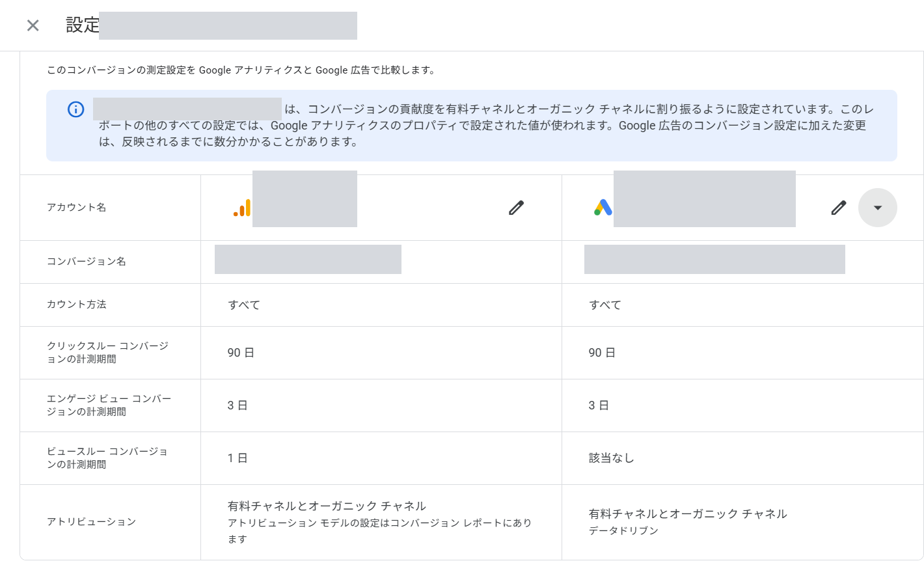Click the description comparing Google アナリティクス and Google 広告

click(241, 70)
